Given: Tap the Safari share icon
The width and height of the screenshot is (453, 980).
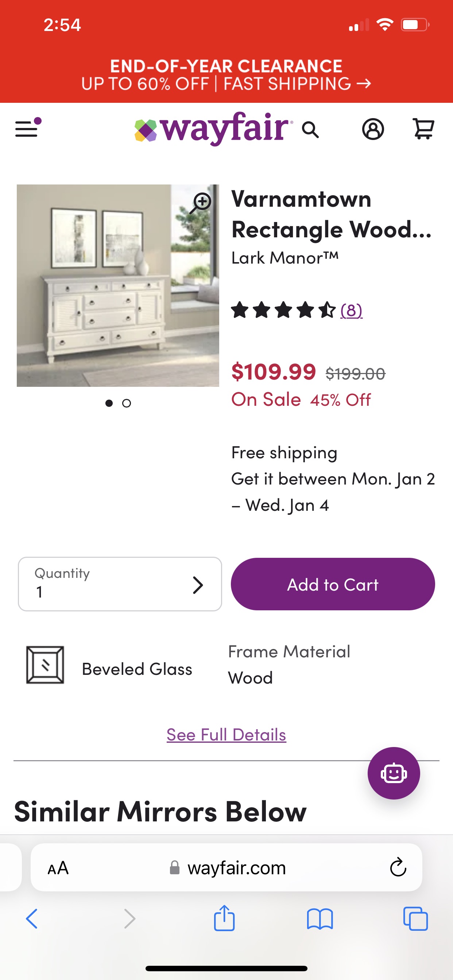Looking at the screenshot, I should point(224,919).
